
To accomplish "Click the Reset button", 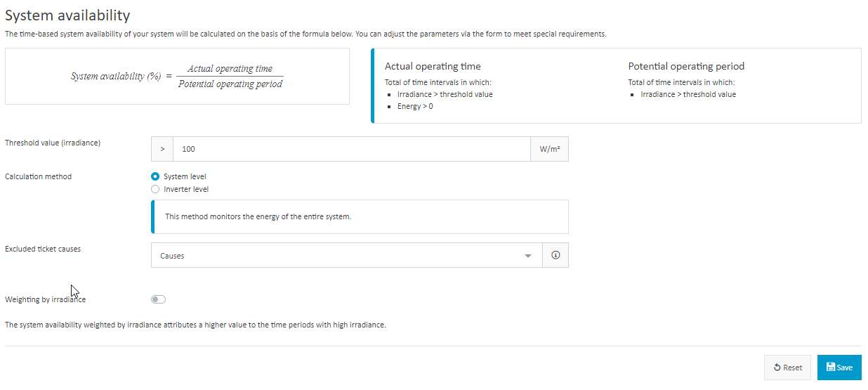I will pos(787,368).
